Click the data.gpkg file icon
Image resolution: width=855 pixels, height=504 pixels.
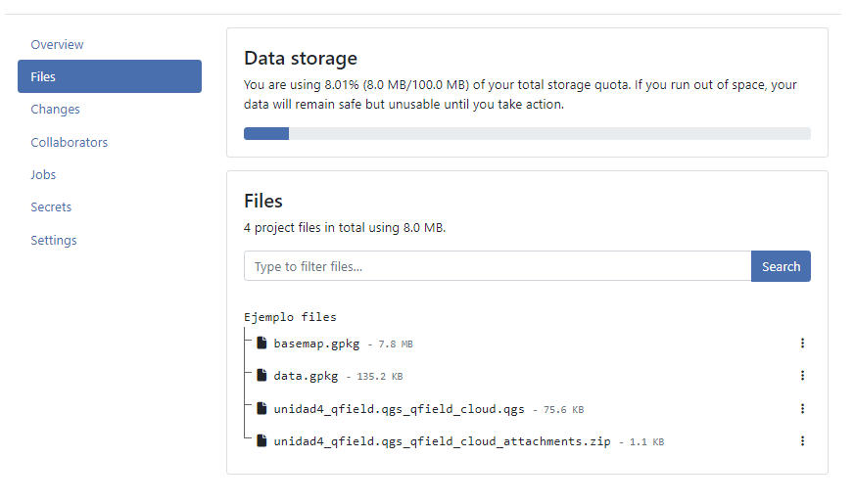coord(261,375)
